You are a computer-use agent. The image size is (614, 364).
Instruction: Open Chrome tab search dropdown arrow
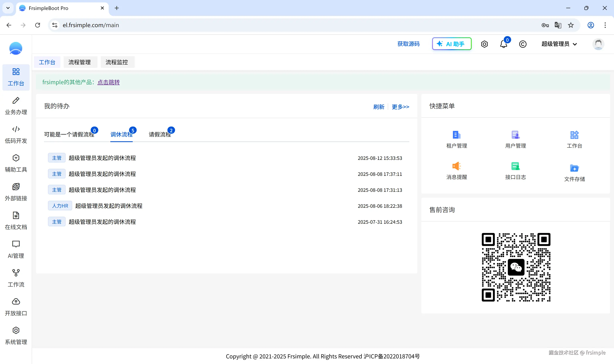8,8
